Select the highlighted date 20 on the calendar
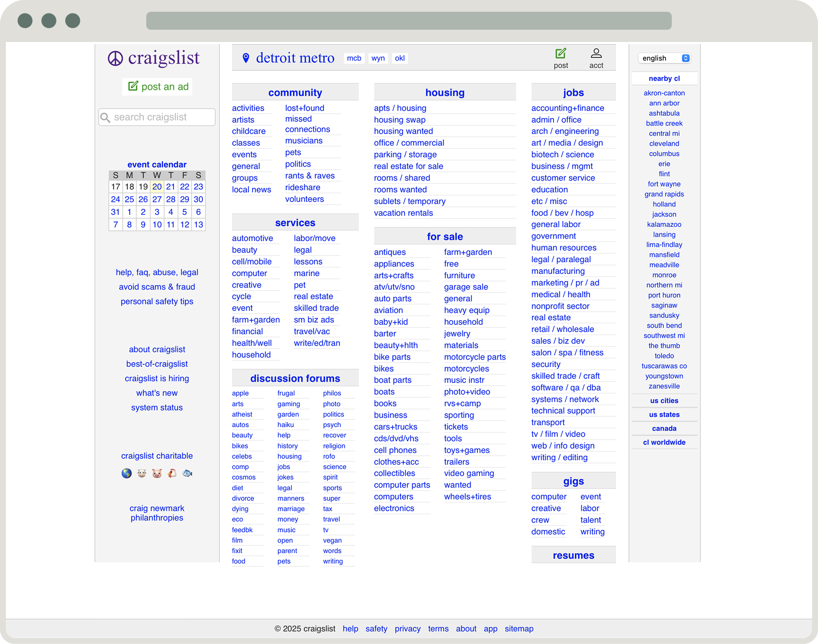818x644 pixels. click(157, 186)
